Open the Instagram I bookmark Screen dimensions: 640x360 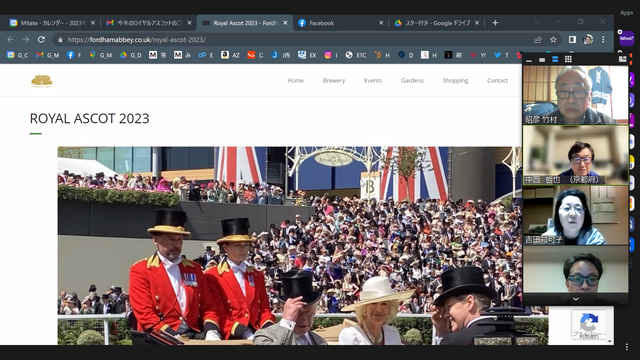pyautogui.click(x=331, y=55)
